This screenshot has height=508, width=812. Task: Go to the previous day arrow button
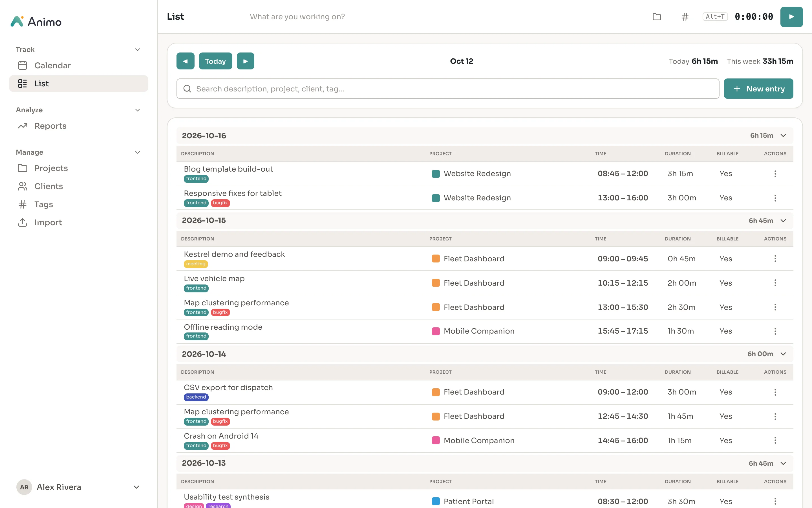pyautogui.click(x=185, y=61)
